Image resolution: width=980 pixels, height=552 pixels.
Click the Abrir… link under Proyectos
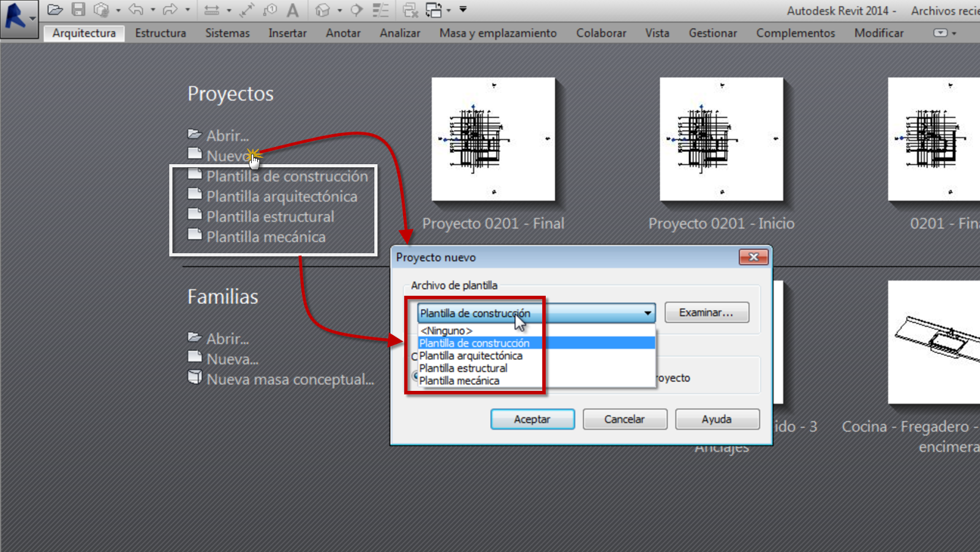click(x=227, y=135)
